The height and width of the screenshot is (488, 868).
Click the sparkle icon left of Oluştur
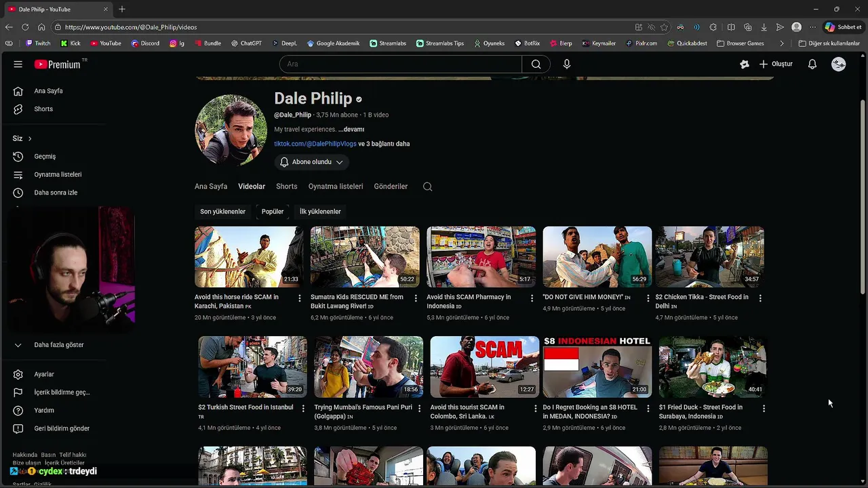pos(745,64)
